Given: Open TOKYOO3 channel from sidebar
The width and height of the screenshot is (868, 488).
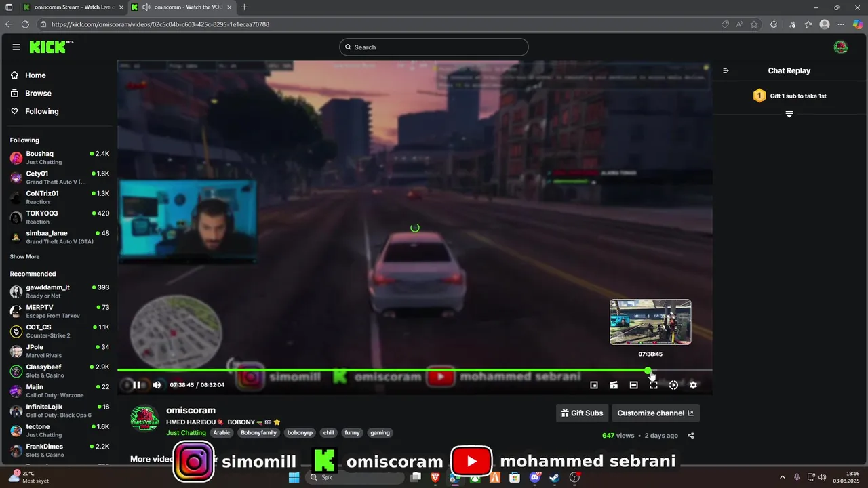Looking at the screenshot, I should point(59,217).
